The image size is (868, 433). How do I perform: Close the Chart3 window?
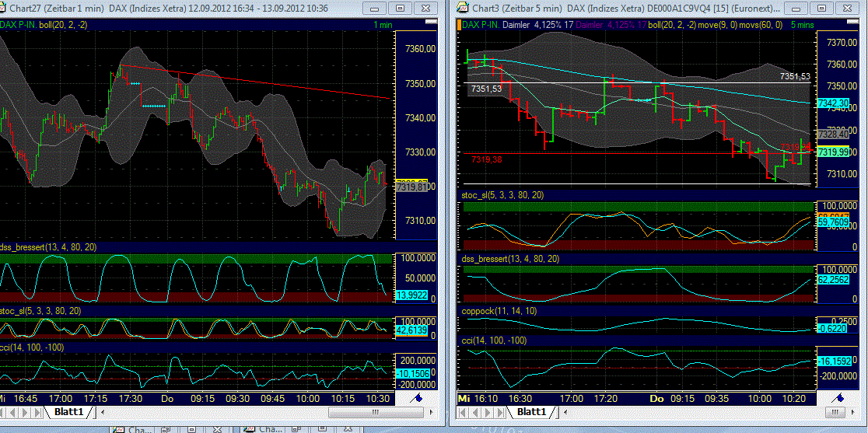coord(846,8)
